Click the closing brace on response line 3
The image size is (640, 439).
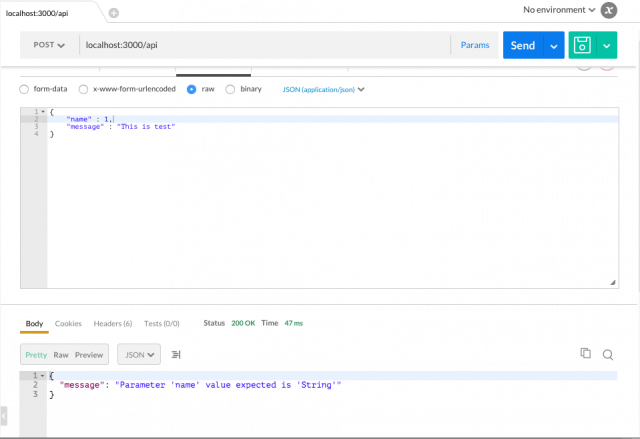[x=51, y=395]
